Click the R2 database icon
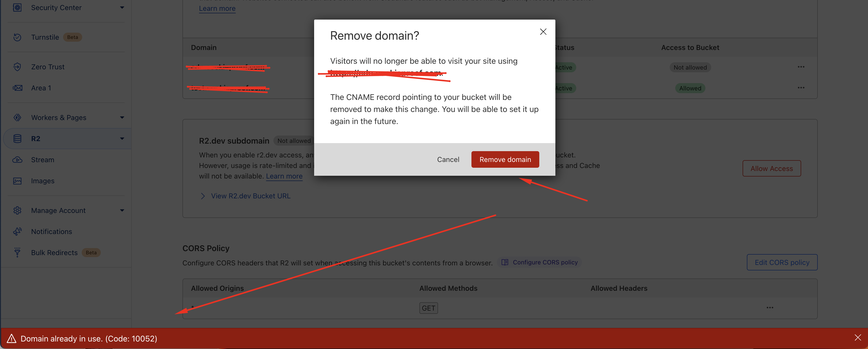Viewport: 868px width, 349px height. click(x=17, y=138)
